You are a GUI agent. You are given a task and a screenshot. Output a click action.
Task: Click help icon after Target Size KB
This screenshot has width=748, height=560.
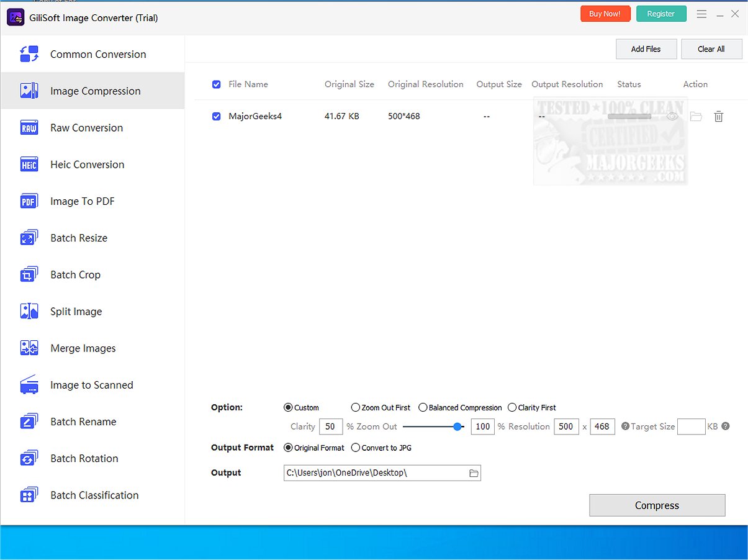(725, 427)
